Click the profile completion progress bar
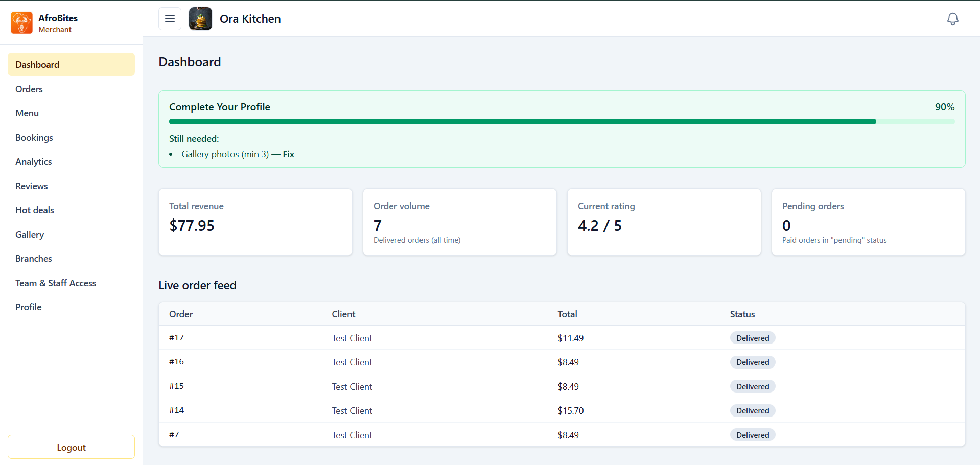Screen dimensions: 980x465 [x=562, y=121]
